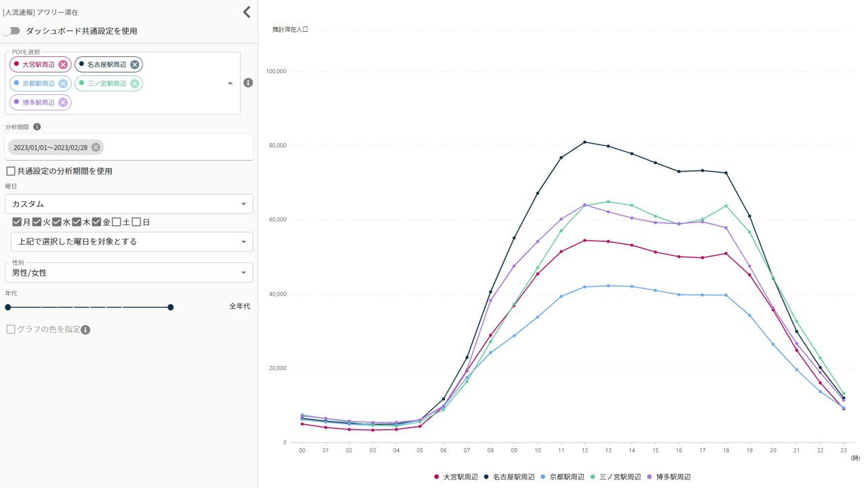Remove 京都駅周辺 chip from POI selection
The image size is (868, 488).
point(63,83)
